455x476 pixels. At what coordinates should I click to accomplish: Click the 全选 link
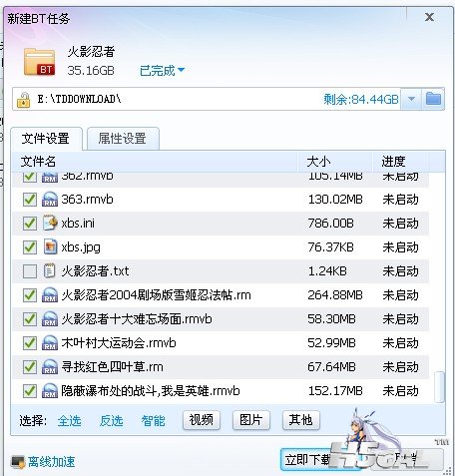(x=69, y=421)
